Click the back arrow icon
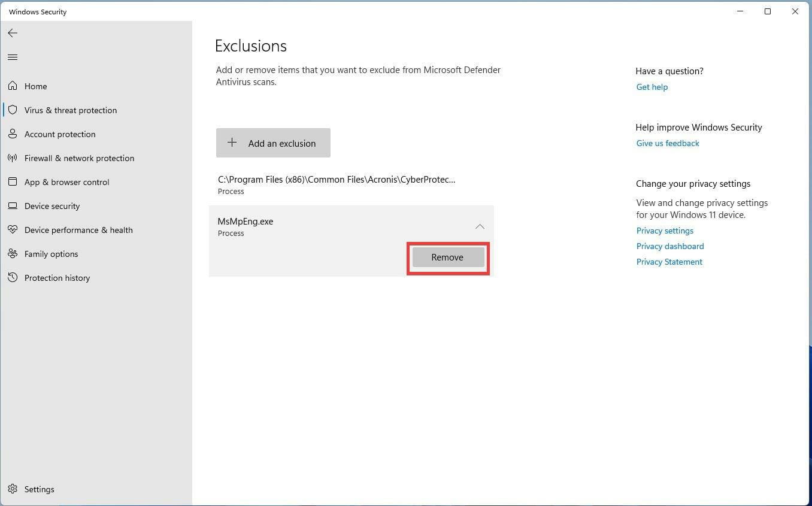Screen dimensions: 812x506 tap(13, 33)
